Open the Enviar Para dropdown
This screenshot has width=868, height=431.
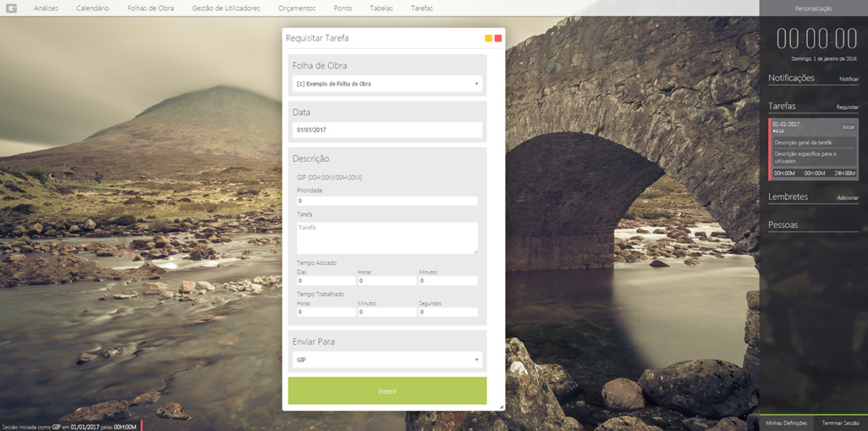[x=387, y=360]
